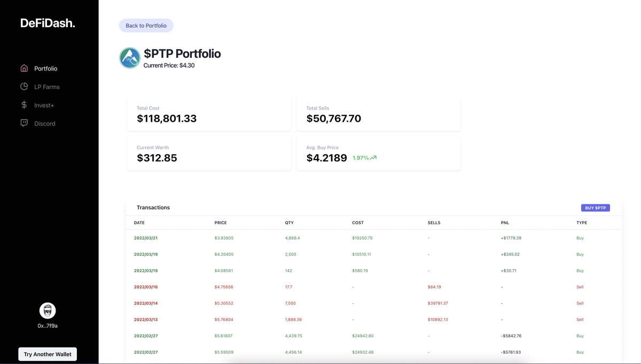Click price $3.93805 in the table
Screen dimensions: 641x364
[x=224, y=238]
